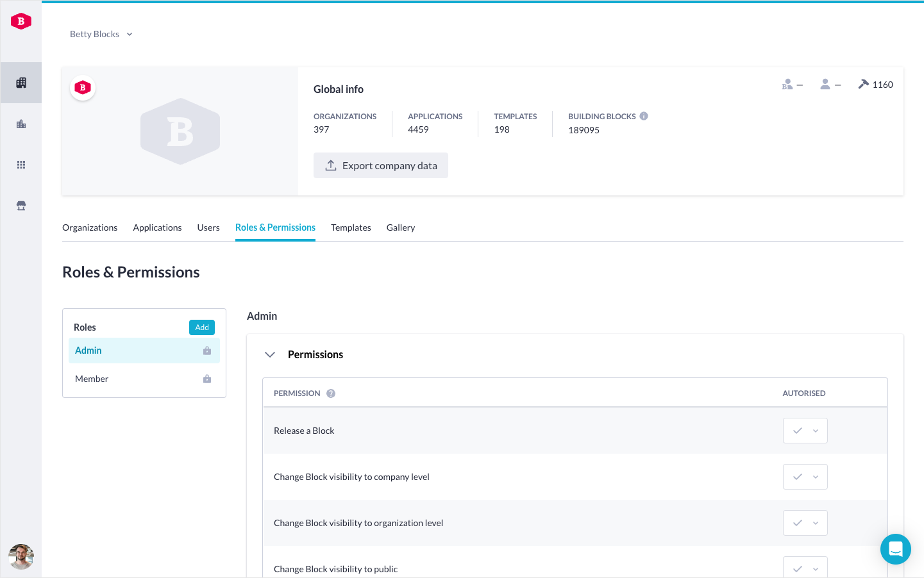Switch to the Templates tab
This screenshot has width=924, height=578.
tap(351, 227)
